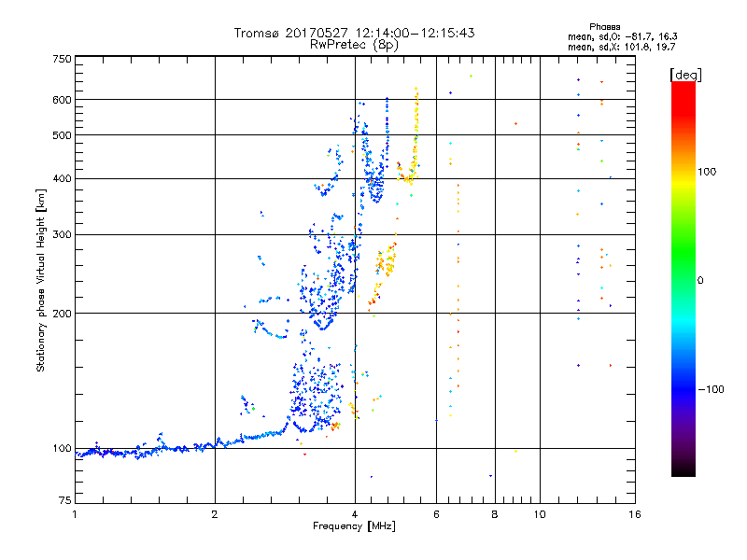Click x-axis label "6"
This screenshot has height=560, width=747.
pos(436,514)
